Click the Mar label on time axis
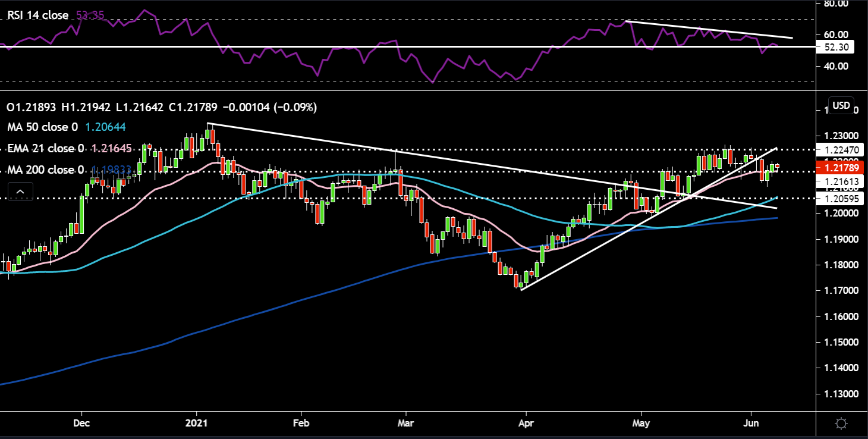This screenshot has height=439, width=868. pos(405,424)
